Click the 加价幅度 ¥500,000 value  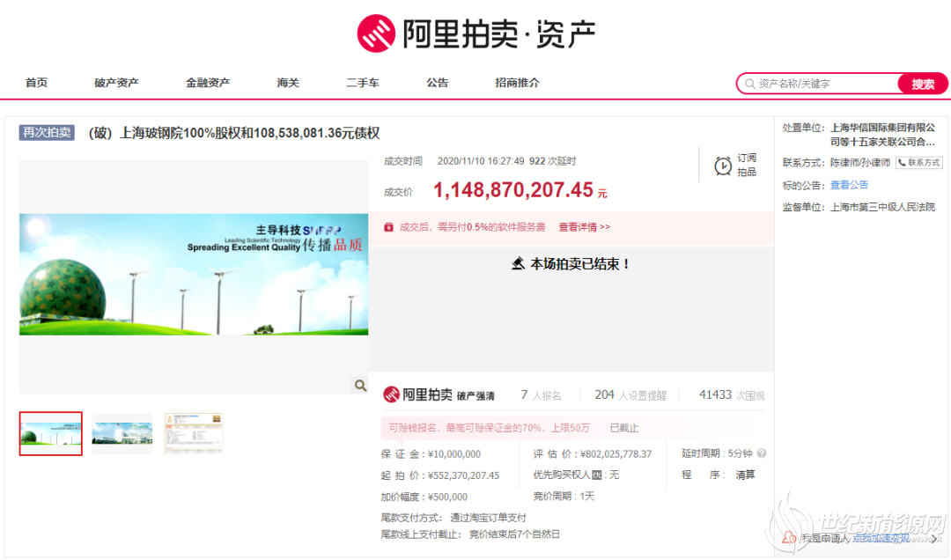tap(447, 497)
